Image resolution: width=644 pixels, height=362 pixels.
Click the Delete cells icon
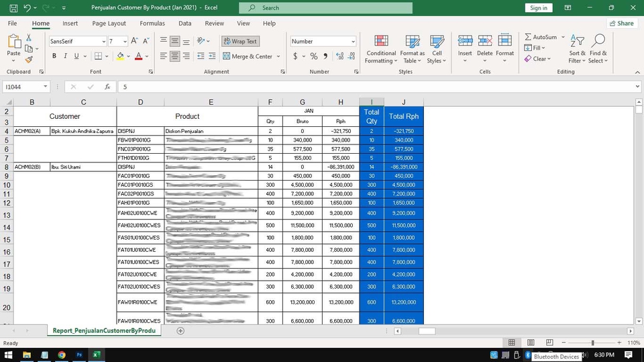tap(484, 41)
